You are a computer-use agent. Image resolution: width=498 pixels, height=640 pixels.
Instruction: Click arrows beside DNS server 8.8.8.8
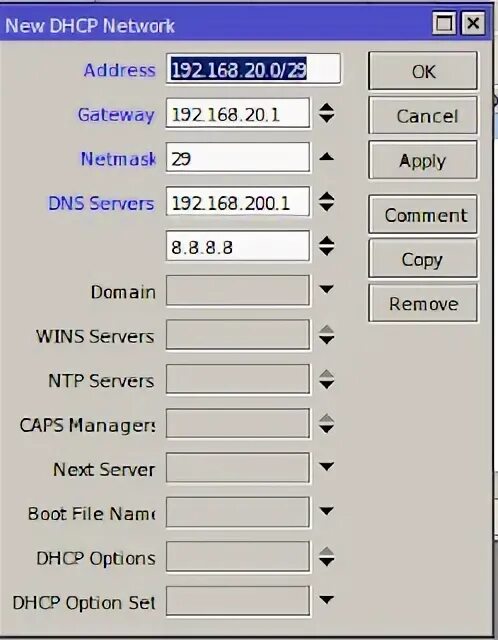click(x=327, y=246)
